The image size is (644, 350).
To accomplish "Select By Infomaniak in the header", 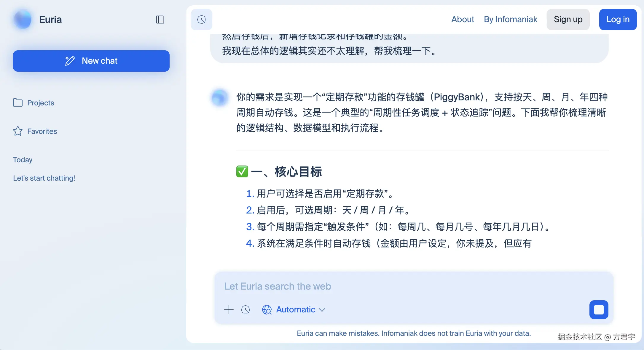I will pyautogui.click(x=510, y=19).
